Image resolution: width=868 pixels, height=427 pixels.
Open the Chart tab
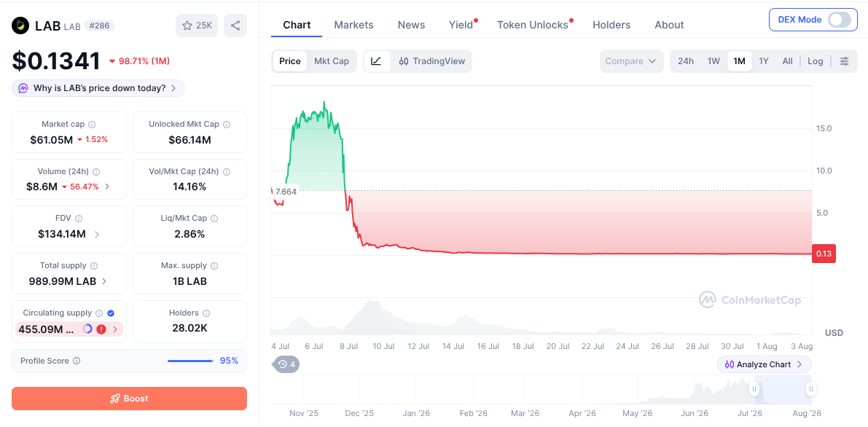tap(297, 25)
